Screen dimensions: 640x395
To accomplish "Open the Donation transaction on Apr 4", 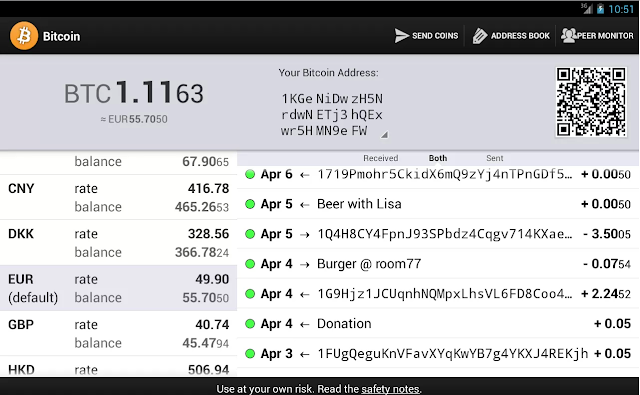I will (x=438, y=324).
